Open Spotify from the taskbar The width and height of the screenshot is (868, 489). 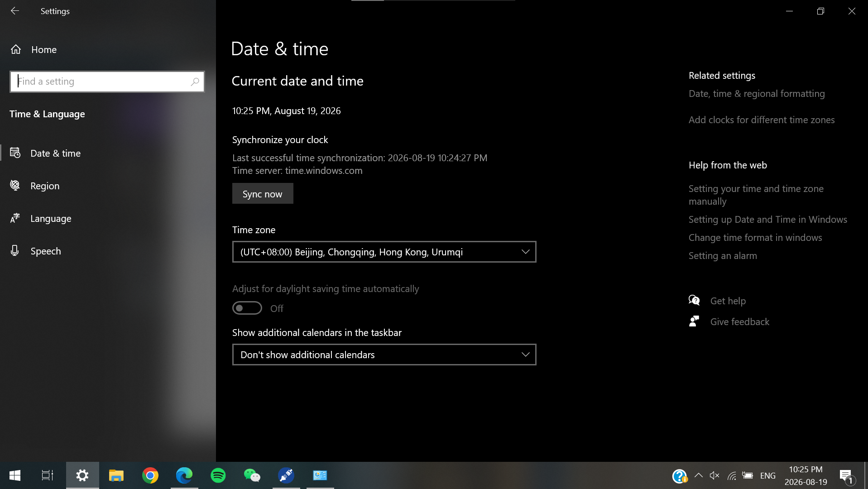point(218,475)
